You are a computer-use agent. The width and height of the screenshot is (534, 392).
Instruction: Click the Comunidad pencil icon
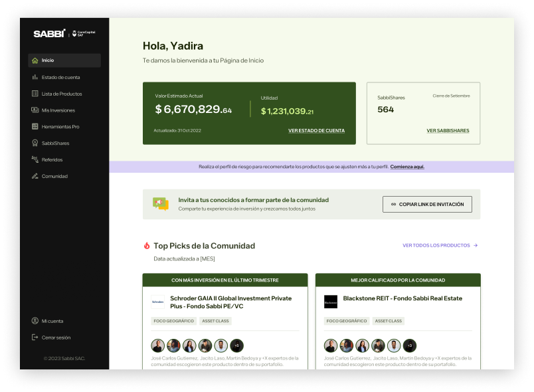(x=35, y=176)
